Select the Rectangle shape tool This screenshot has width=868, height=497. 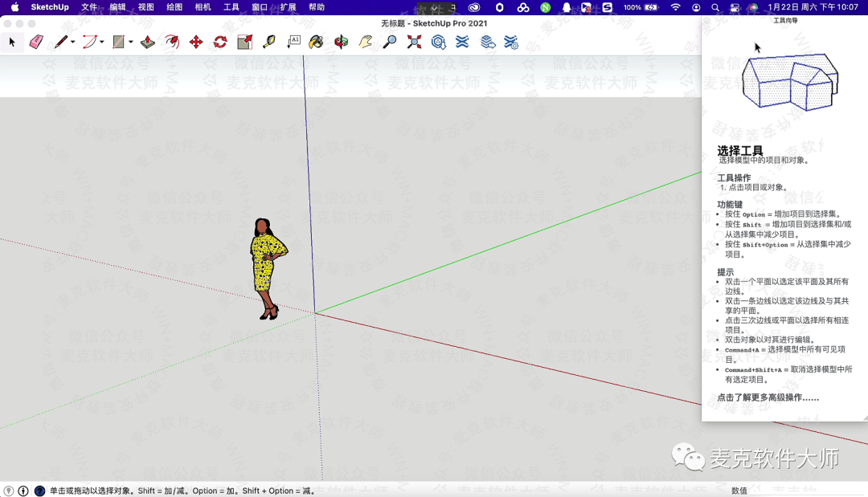tap(118, 42)
